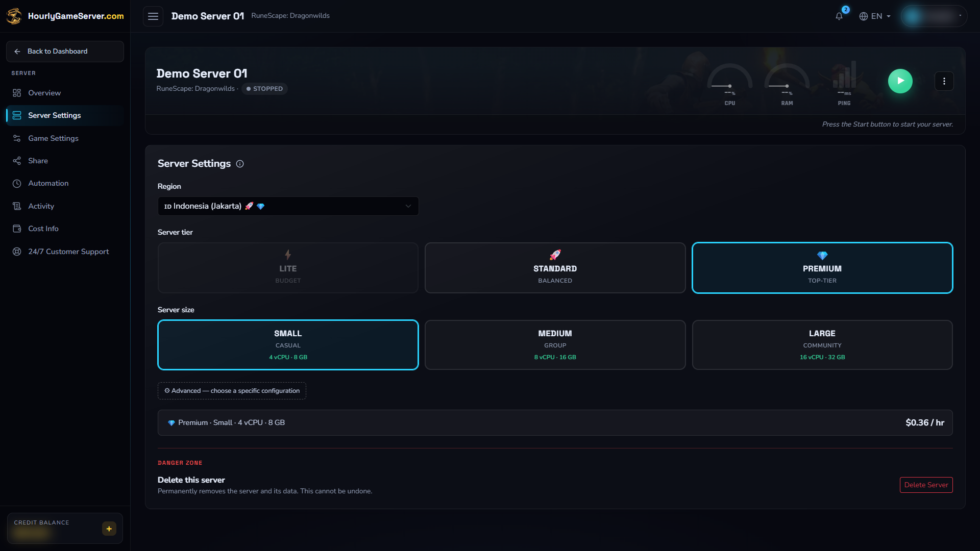Viewport: 980px width, 551px height.
Task: Select the Premium top-tier option
Action: (x=822, y=268)
